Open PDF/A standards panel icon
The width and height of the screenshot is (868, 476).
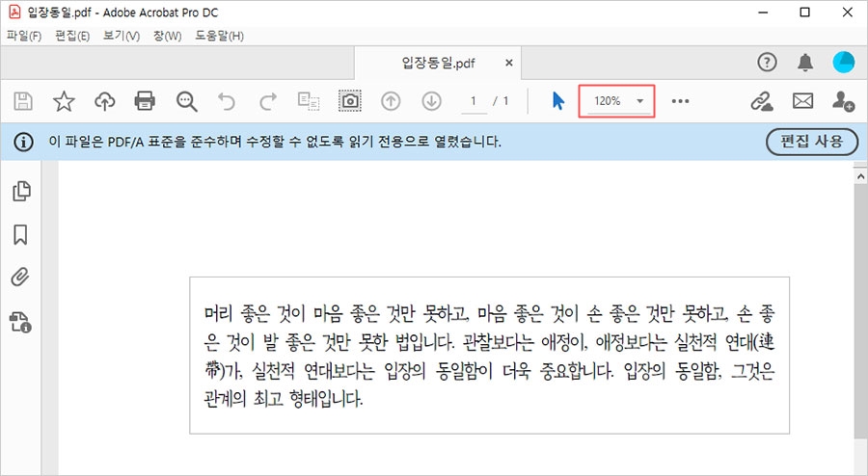click(20, 322)
